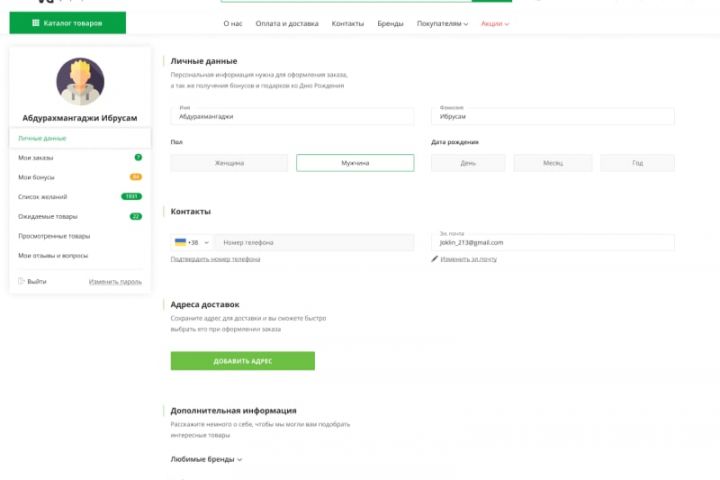Click the green Мои заказы count badge
The width and height of the screenshot is (720, 480).
(138, 158)
